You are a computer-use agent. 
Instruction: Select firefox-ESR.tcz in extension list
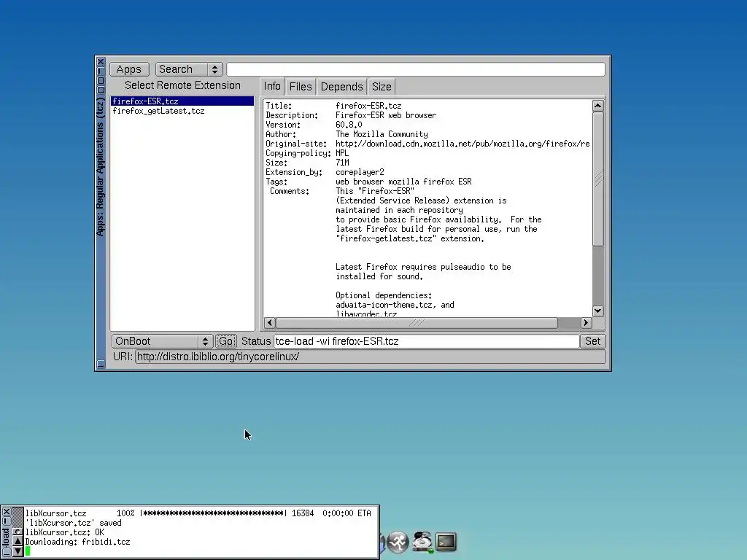[182, 101]
